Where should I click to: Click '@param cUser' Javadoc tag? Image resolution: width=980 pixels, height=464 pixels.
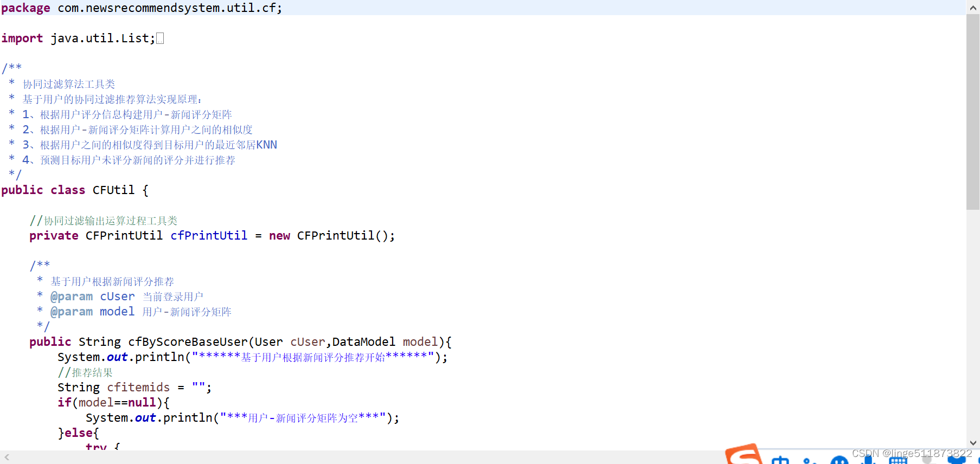click(92, 297)
